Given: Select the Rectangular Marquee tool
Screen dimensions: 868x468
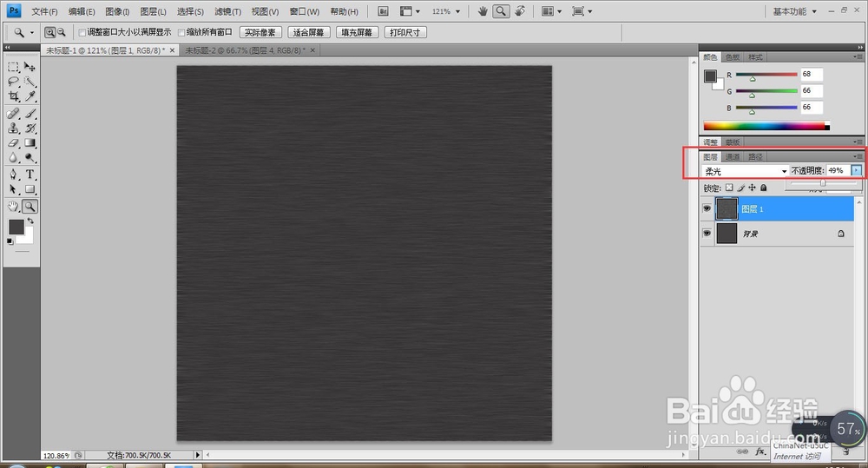Looking at the screenshot, I should coord(13,67).
